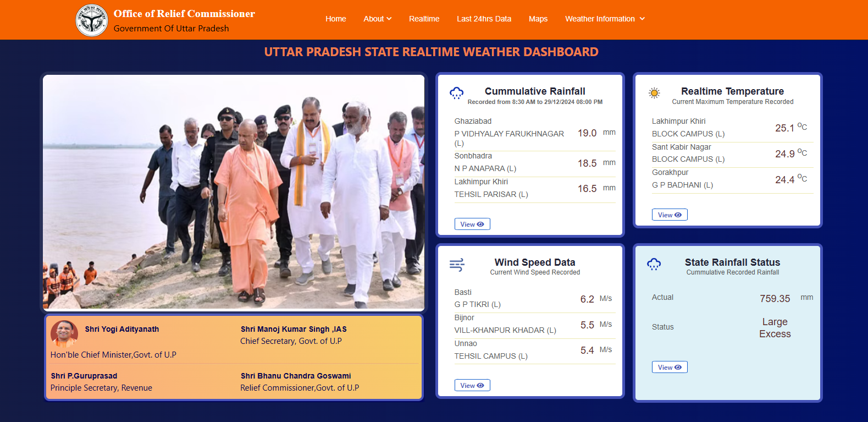The width and height of the screenshot is (868, 422).
Task: Open the Maps menu item
Action: click(538, 19)
